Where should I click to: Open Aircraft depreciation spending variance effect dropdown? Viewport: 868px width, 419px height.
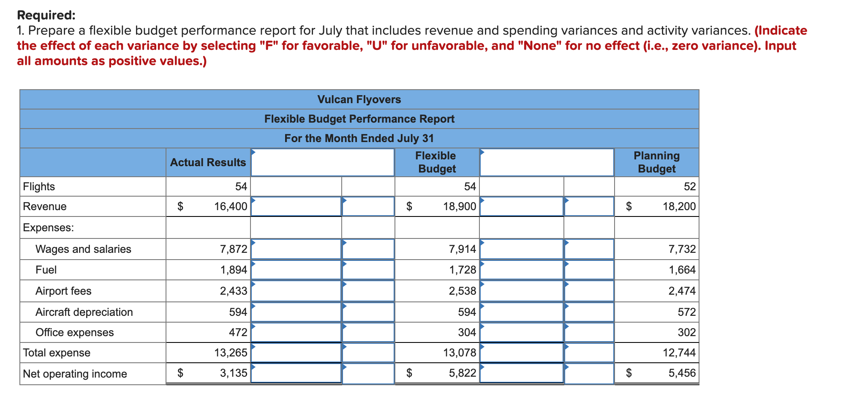tap(368, 312)
